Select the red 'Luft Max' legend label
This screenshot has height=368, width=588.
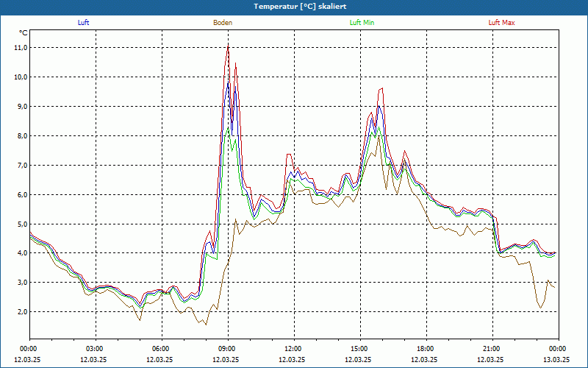pyautogui.click(x=501, y=23)
